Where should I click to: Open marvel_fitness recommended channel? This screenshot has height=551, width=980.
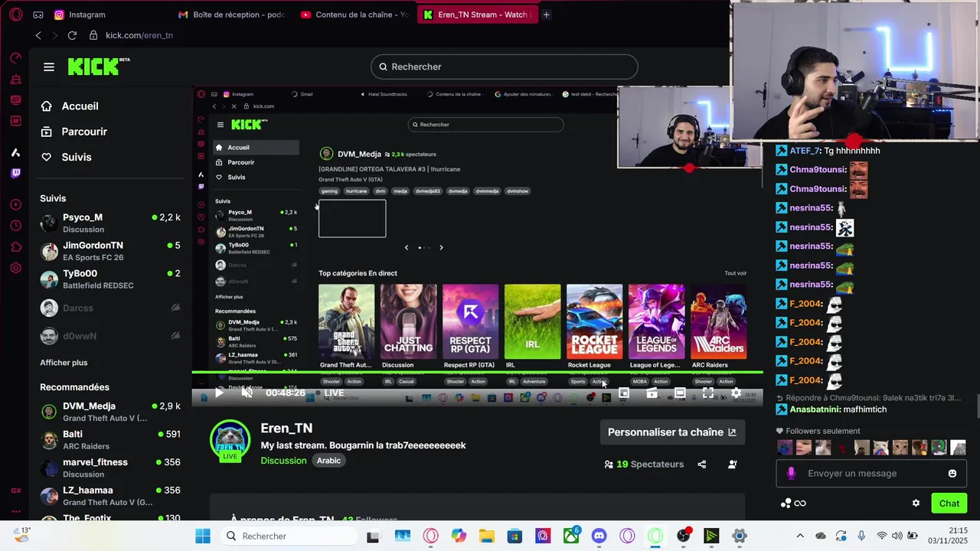[110, 468]
